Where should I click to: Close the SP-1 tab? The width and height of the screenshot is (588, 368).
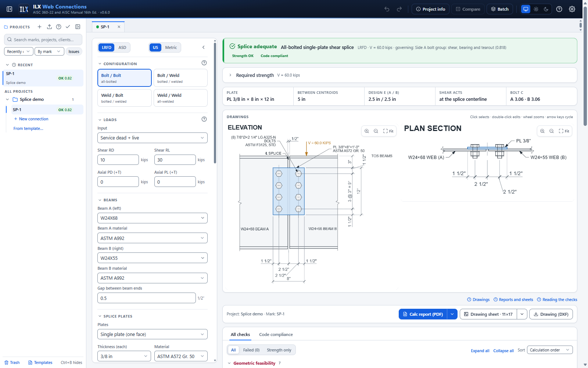[x=119, y=27]
